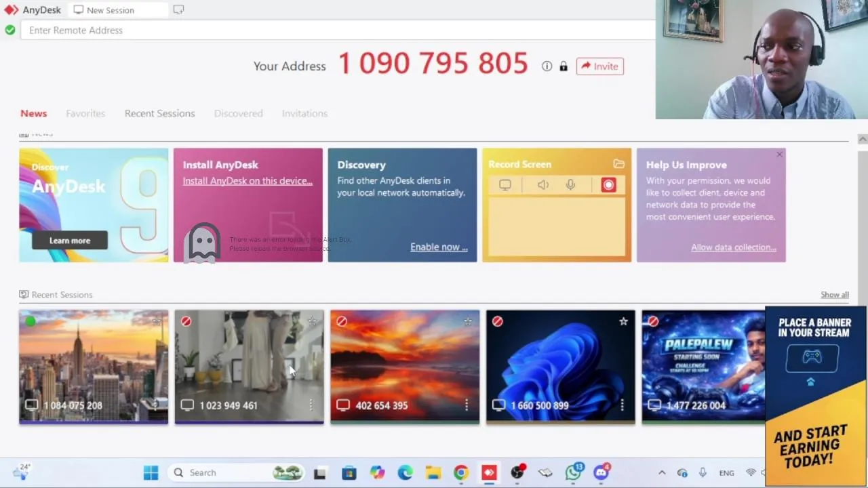Click offline status icon on session 1 477 226 004
Image resolution: width=868 pixels, height=488 pixels.
[x=653, y=321]
